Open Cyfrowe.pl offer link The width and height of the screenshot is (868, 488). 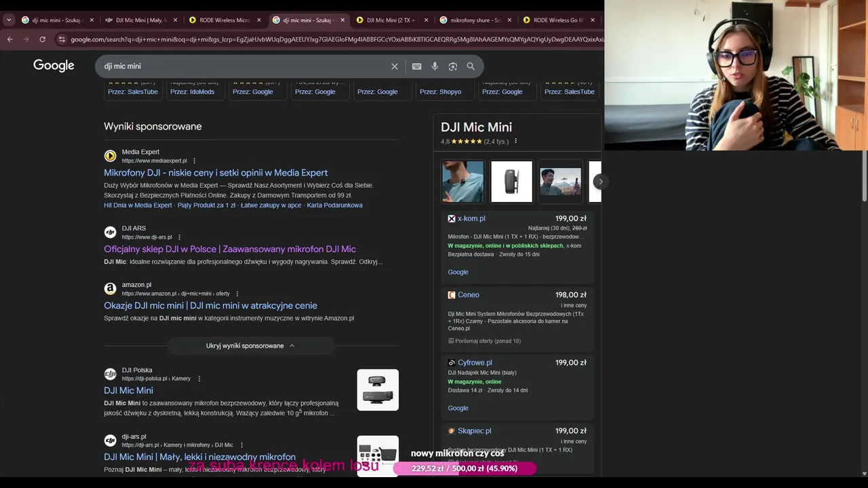[475, 363]
